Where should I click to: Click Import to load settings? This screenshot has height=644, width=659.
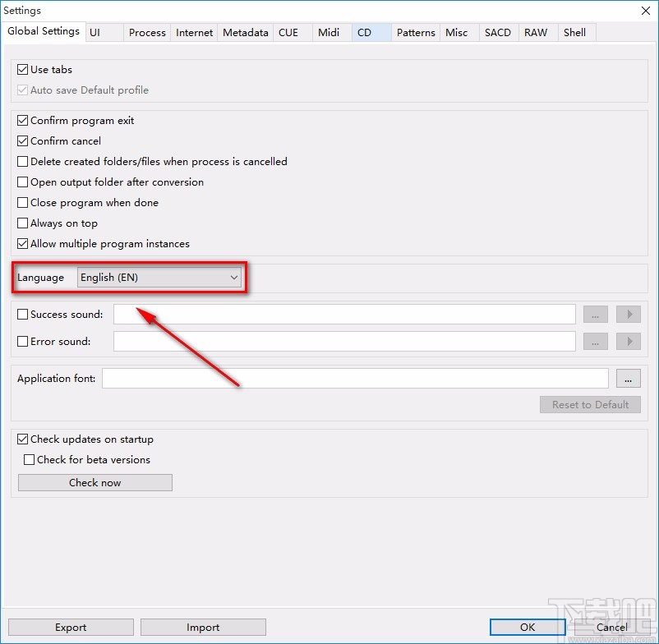203,628
